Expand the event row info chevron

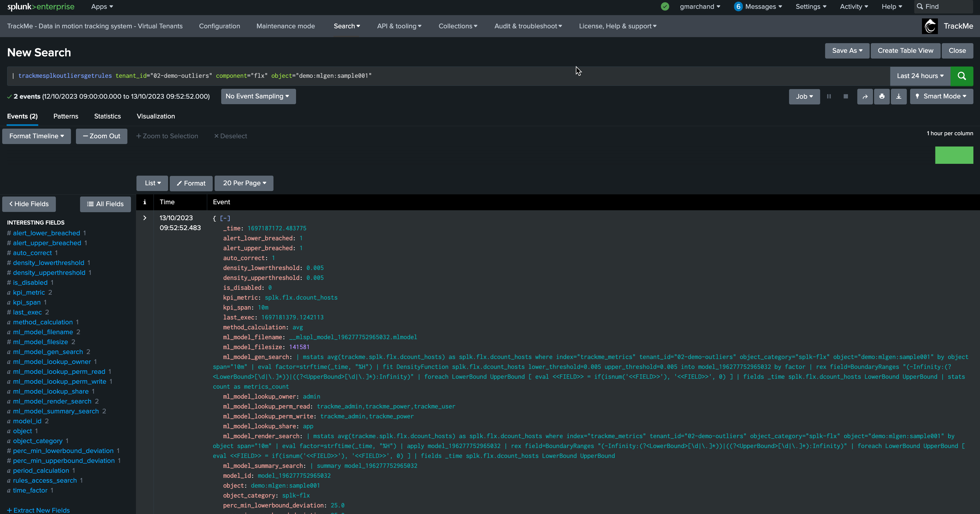(144, 218)
